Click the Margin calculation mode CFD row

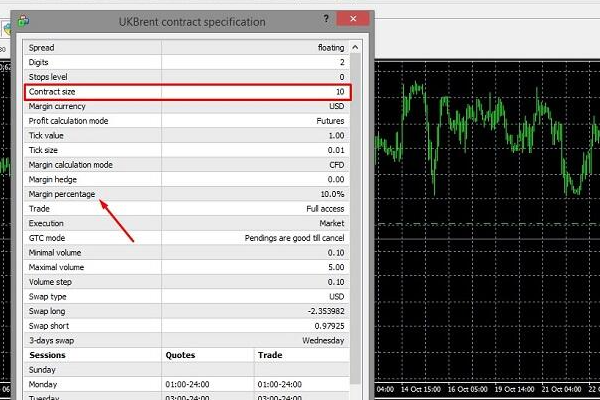pyautogui.click(x=187, y=164)
